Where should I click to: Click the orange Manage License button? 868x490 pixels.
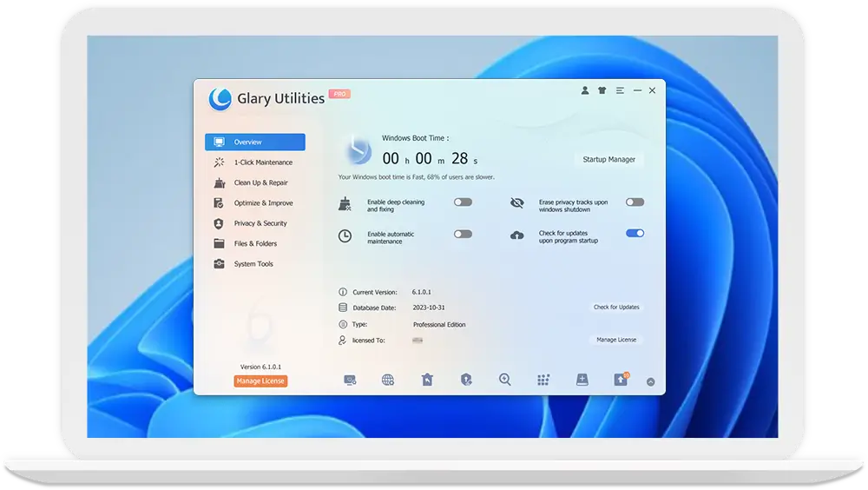pos(260,381)
